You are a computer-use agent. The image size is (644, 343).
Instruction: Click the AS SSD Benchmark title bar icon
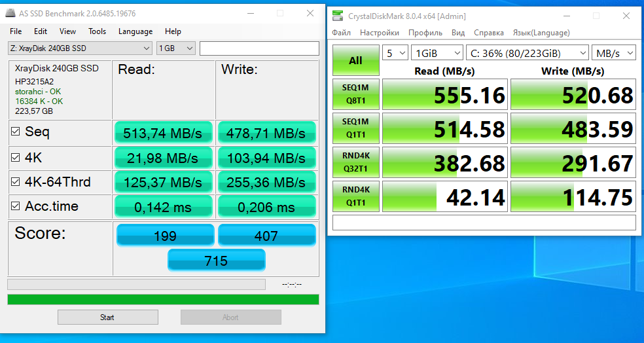pos(10,13)
